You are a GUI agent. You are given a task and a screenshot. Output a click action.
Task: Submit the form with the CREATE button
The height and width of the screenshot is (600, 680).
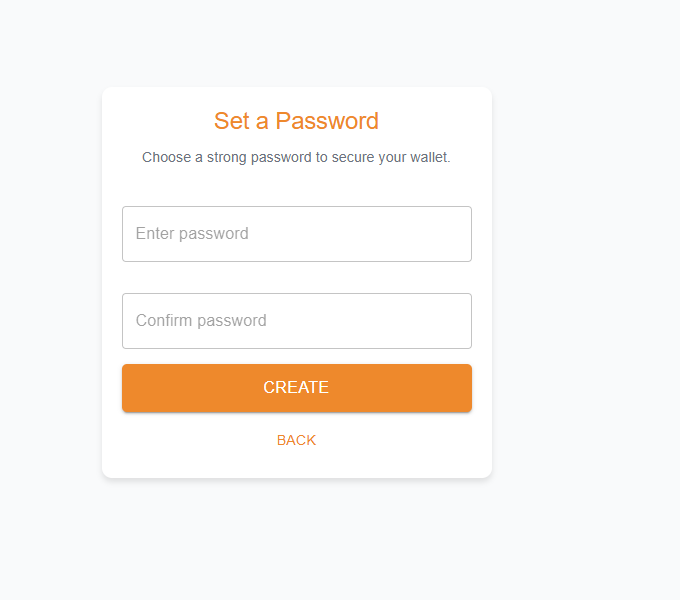tap(297, 388)
